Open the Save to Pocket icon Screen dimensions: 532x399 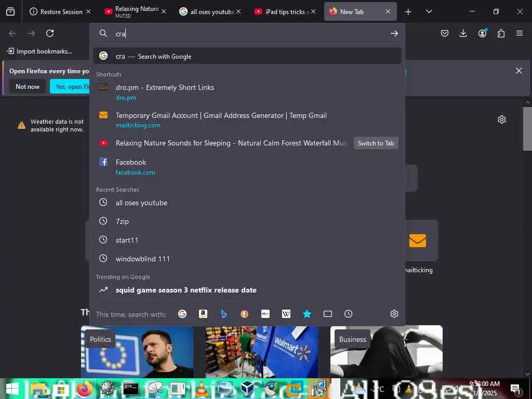(x=445, y=33)
